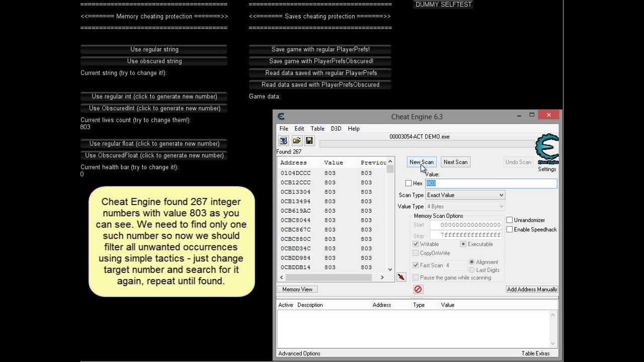Image resolution: width=644 pixels, height=362 pixels.
Task: Enable the Hex checkbox
Action: pos(409,184)
